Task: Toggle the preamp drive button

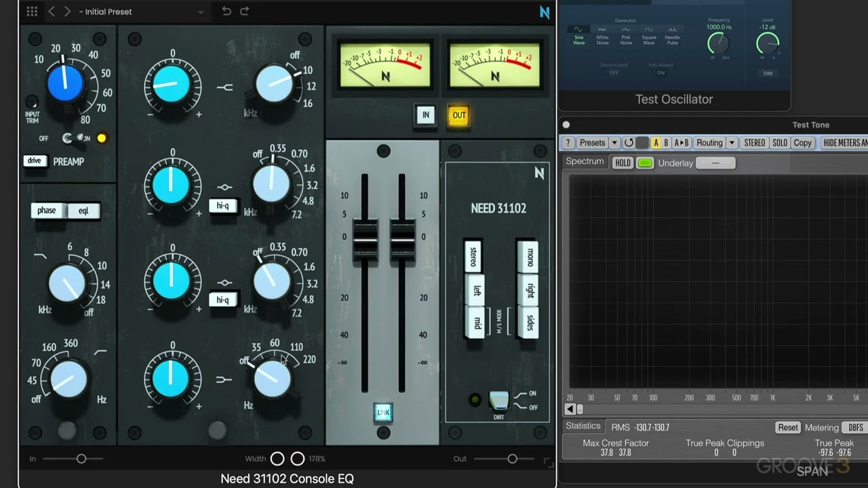Action: click(x=35, y=161)
